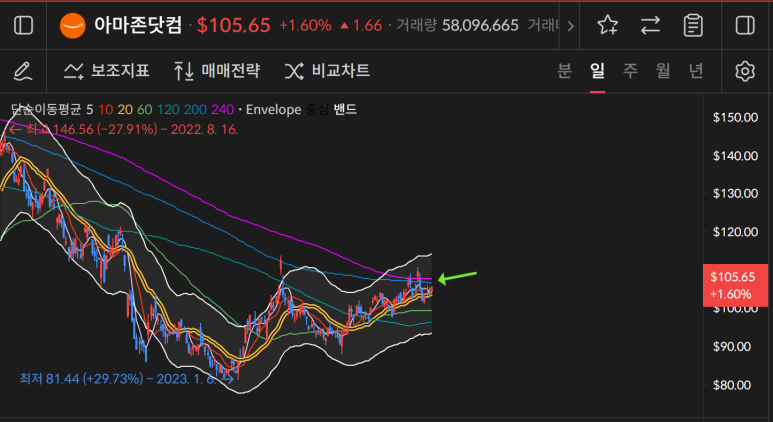773x422 pixels.
Task: Open the 비교차트 comparison chart
Action: pyautogui.click(x=327, y=71)
